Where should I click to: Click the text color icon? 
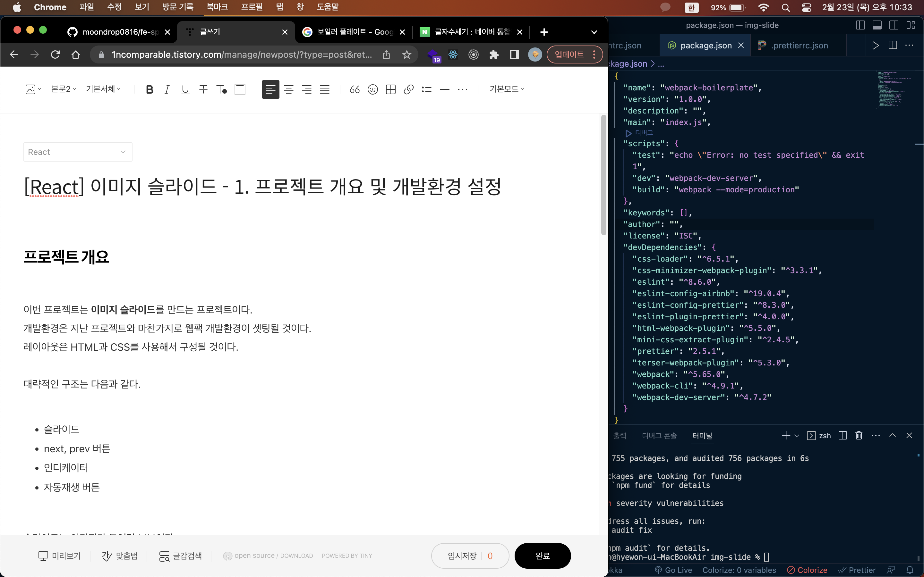pos(221,89)
